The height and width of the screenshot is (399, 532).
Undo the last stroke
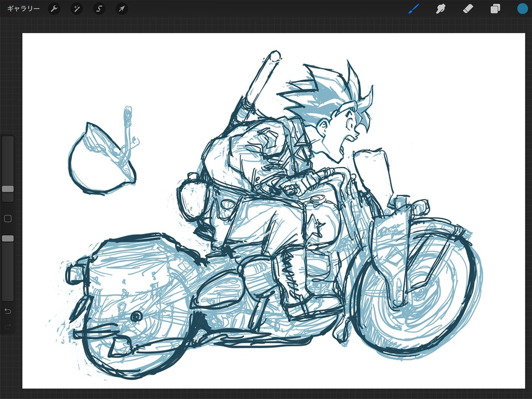(7, 310)
